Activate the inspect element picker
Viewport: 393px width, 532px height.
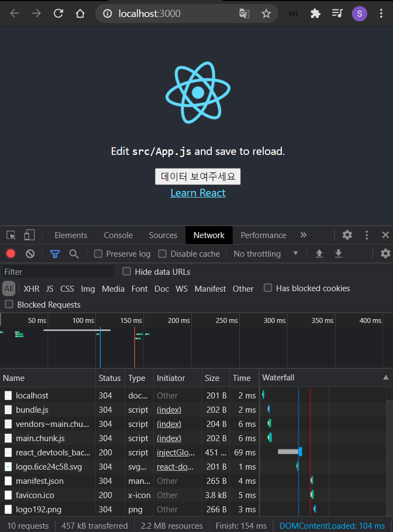click(11, 235)
